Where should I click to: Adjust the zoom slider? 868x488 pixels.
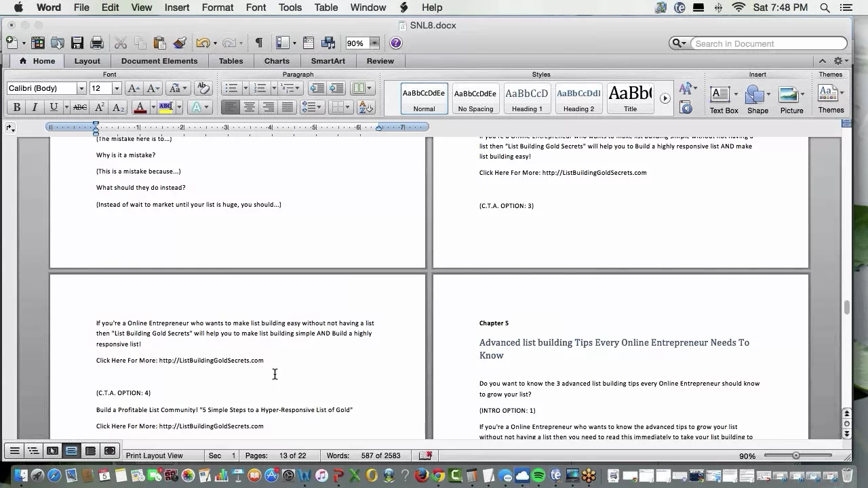(795, 455)
